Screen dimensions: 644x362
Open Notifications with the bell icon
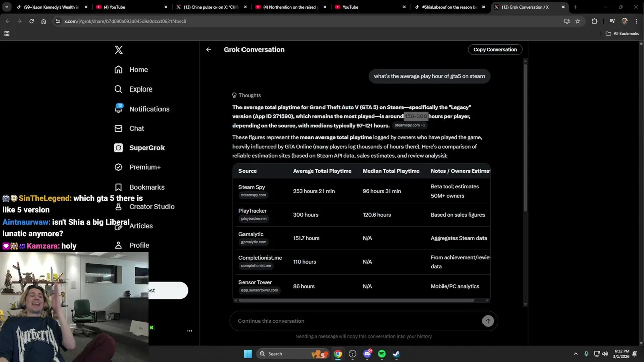click(x=142, y=109)
